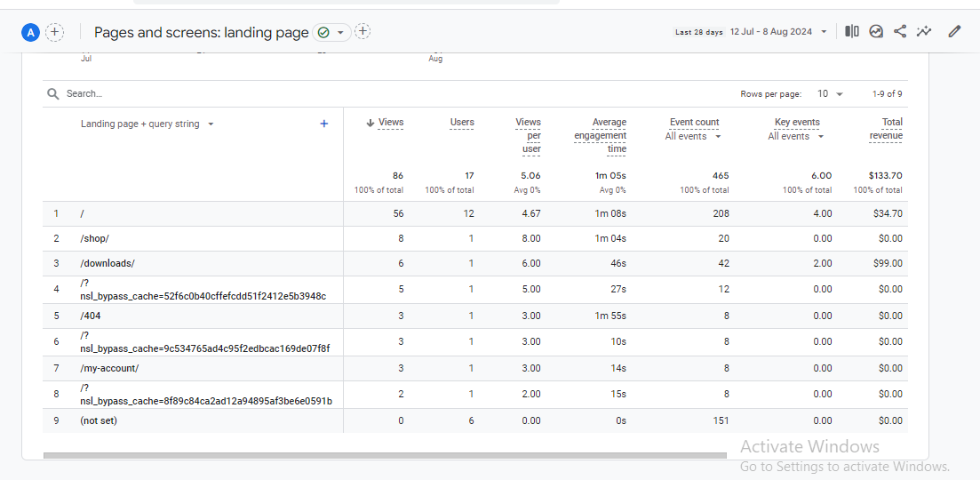Open Rows per page 10 dropdown
This screenshot has width=980, height=480.
click(830, 93)
